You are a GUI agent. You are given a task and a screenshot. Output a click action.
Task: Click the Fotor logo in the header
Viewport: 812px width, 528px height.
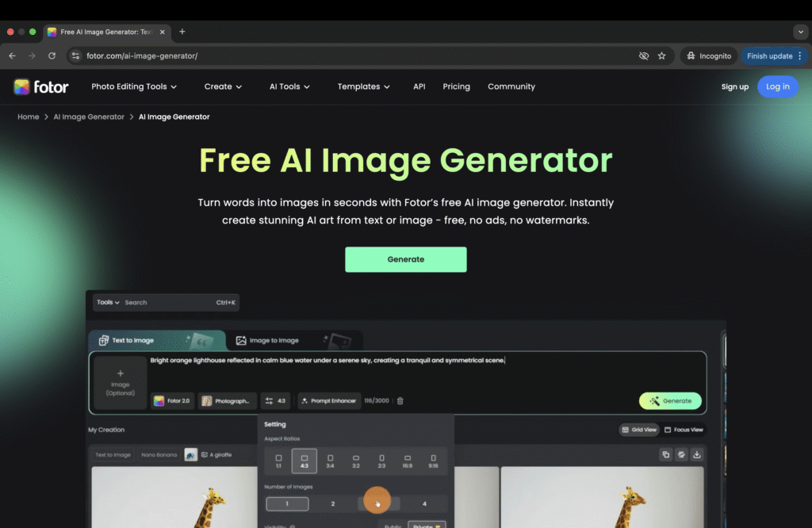coord(41,86)
